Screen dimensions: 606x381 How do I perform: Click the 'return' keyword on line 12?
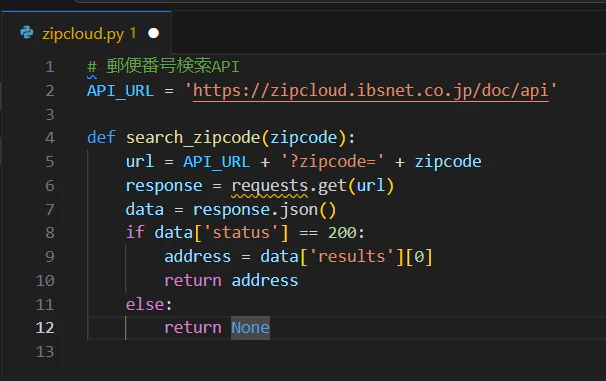tap(193, 328)
